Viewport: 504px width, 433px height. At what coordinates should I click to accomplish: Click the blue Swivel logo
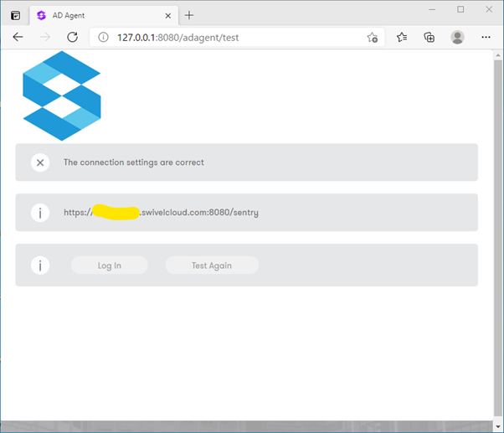tap(62, 95)
